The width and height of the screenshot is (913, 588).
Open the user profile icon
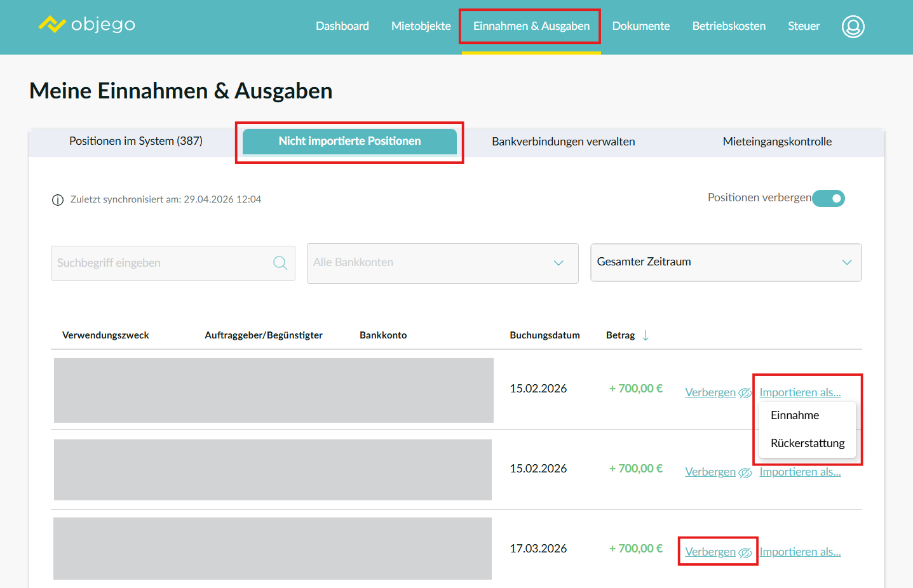click(x=853, y=27)
